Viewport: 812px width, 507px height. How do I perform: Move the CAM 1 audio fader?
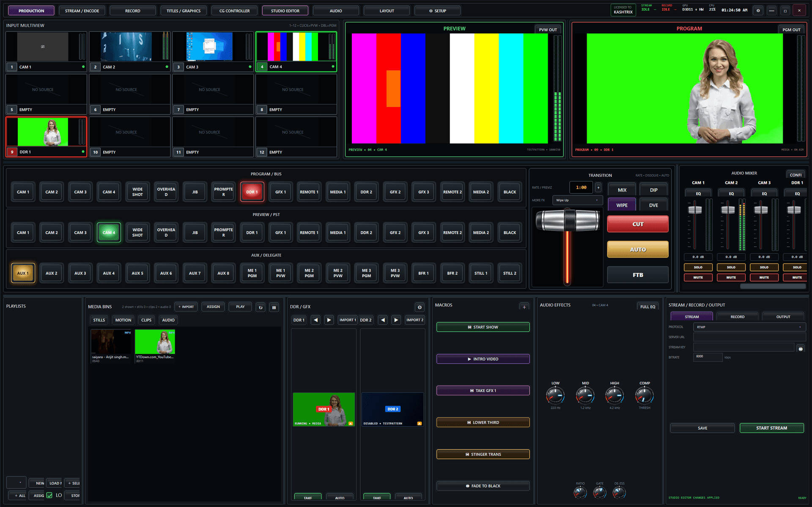[x=695, y=210]
